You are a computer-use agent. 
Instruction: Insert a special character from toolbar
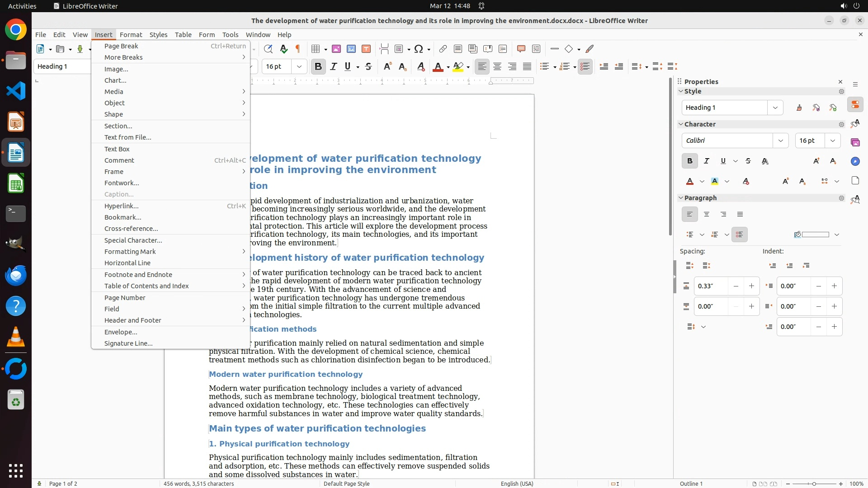point(419,49)
